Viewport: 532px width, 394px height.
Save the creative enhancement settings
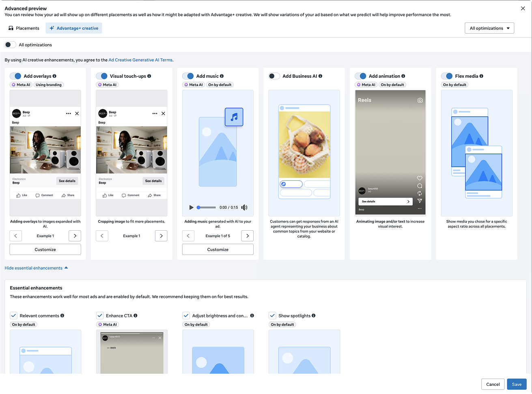[517, 384]
